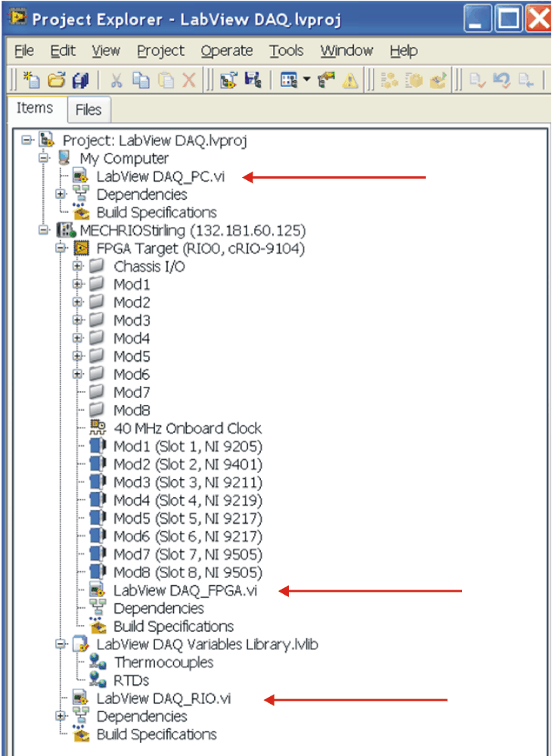This screenshot has height=756, width=552.
Task: Click the LabView DAQ_PC.vi file icon
Action: tap(80, 176)
